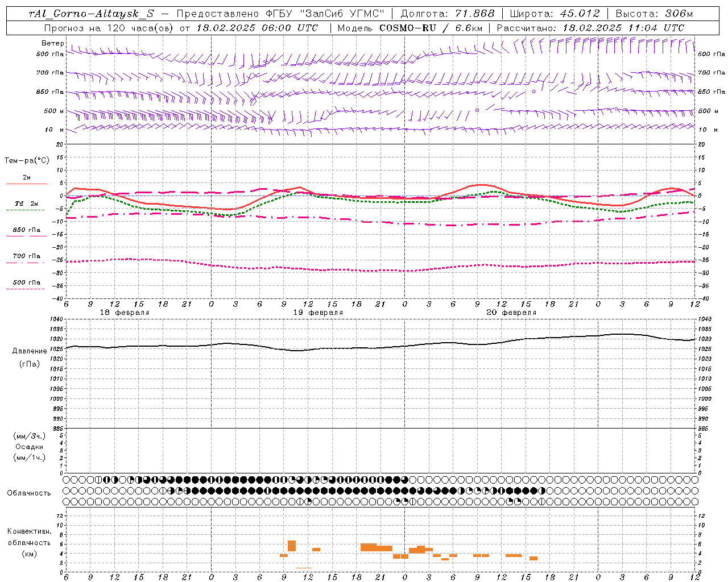Click the 2м solid red legend line
728x582 pixels.
(x=26, y=184)
